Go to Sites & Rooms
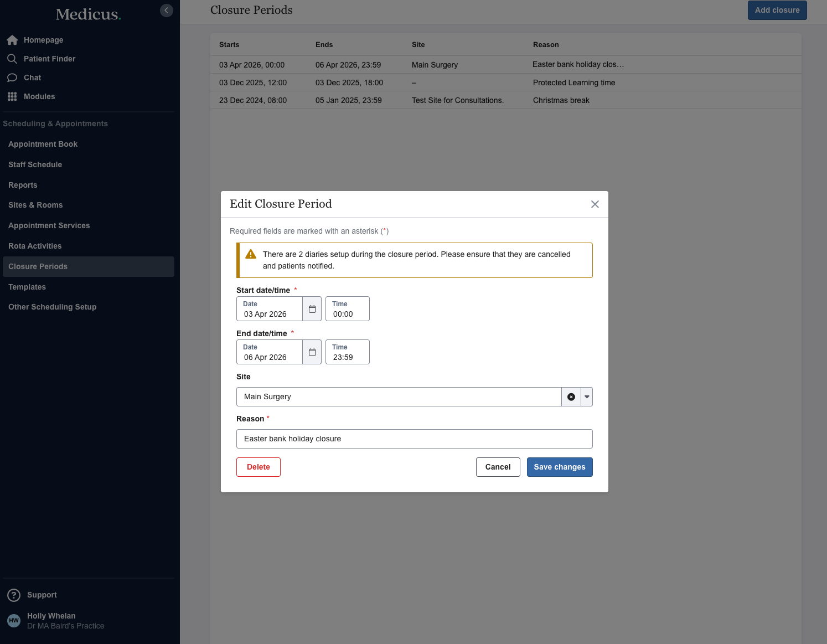 point(35,205)
